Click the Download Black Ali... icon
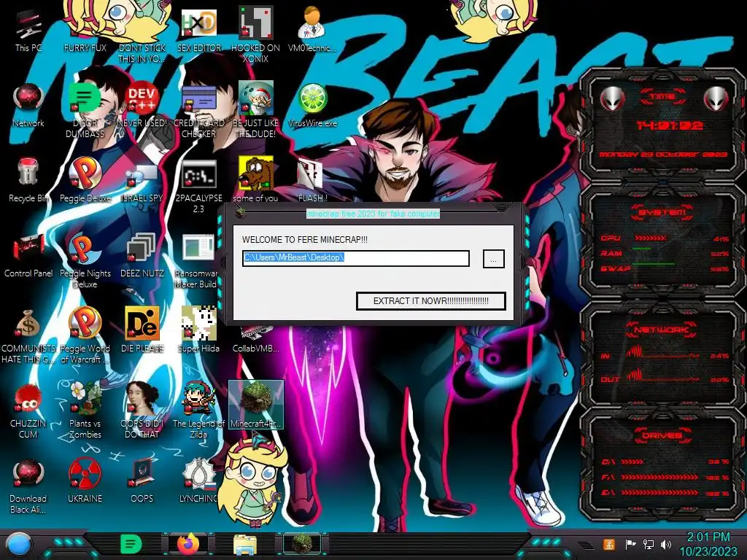Screen dimensions: 747x560 point(28,486)
